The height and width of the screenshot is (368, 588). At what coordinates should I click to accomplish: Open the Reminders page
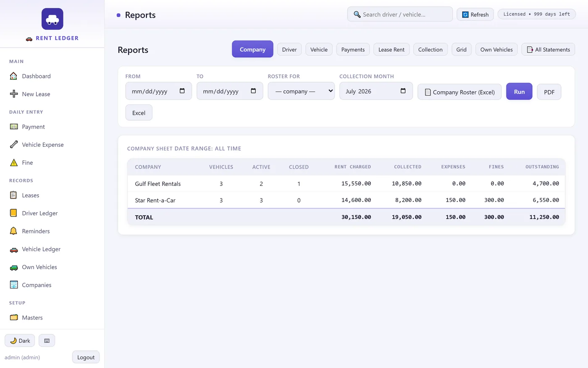coord(52,231)
